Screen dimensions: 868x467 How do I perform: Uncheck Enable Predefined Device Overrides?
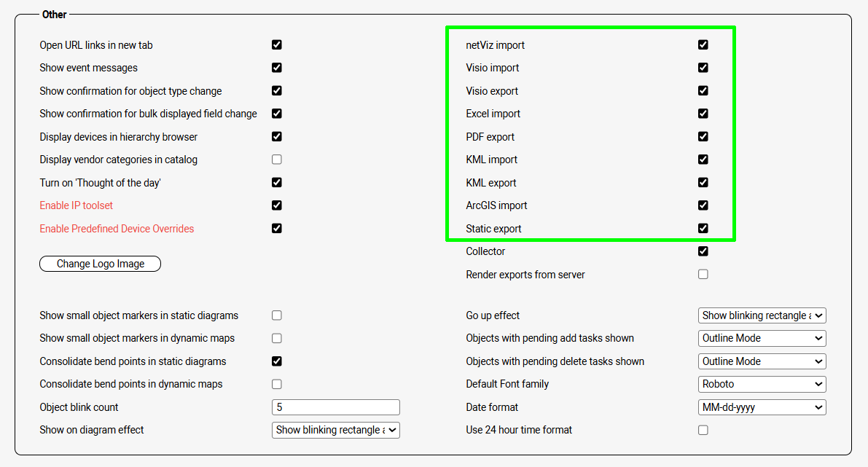click(x=276, y=228)
